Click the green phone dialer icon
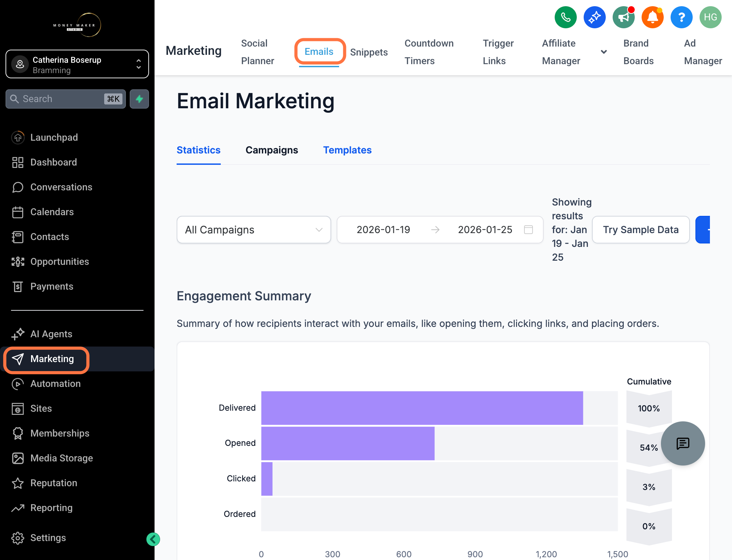Viewport: 732px width, 560px height. tap(565, 17)
